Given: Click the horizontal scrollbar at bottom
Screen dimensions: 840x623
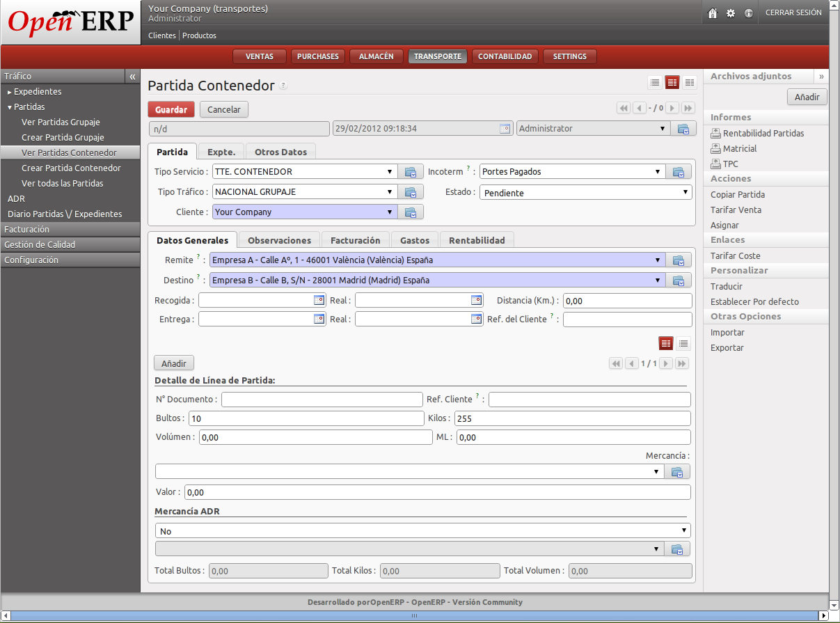Looking at the screenshot, I should [414, 616].
